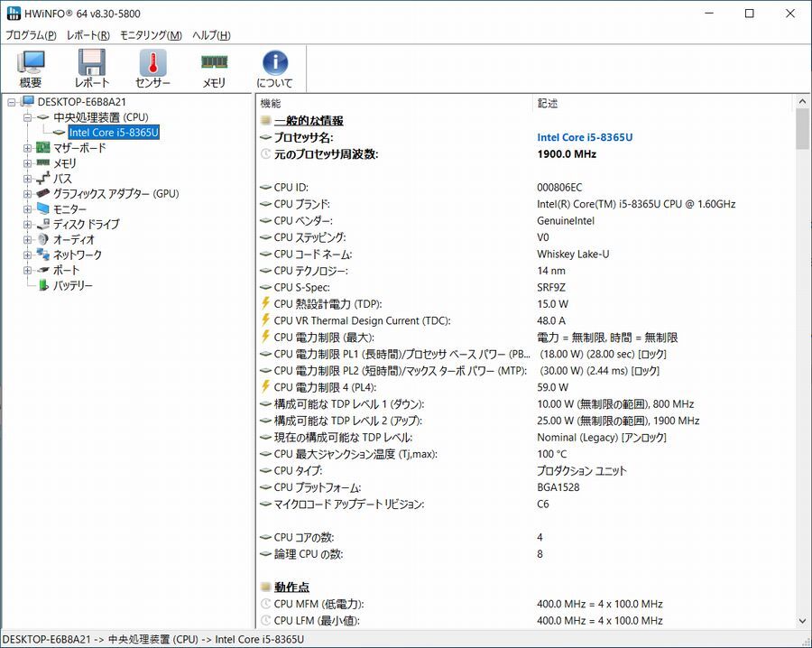Expand the バス tree branch
812x648 pixels.
28,178
